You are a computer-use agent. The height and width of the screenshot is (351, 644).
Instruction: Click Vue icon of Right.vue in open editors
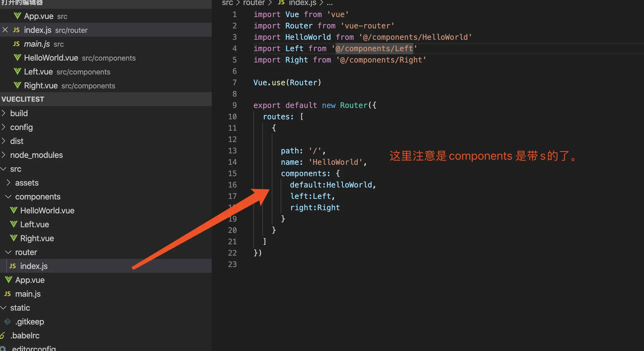(x=17, y=86)
